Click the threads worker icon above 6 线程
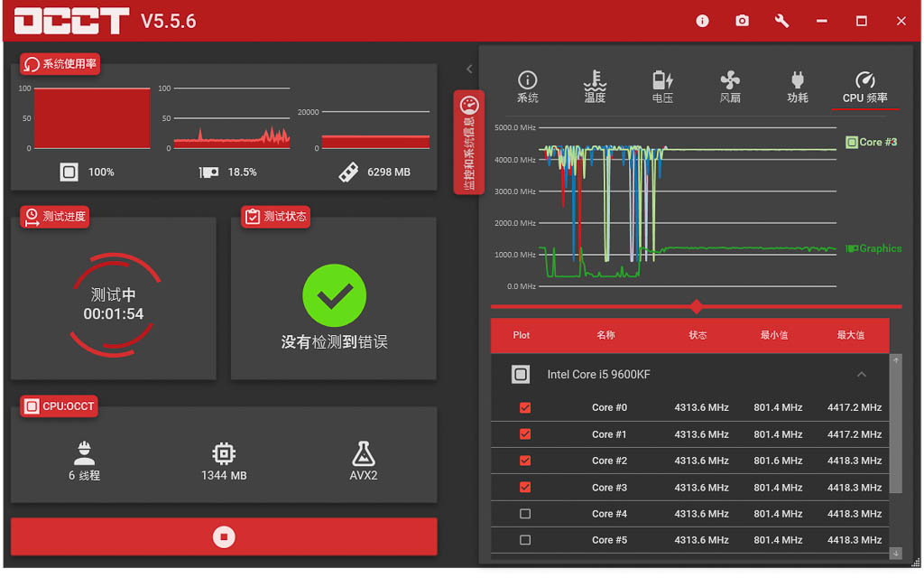924x578 pixels. coord(84,453)
